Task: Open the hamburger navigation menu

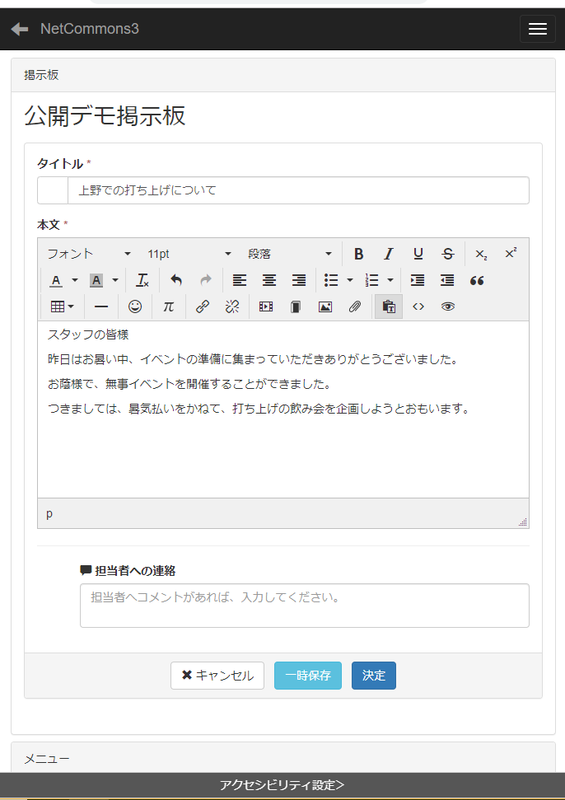Action: click(x=537, y=29)
